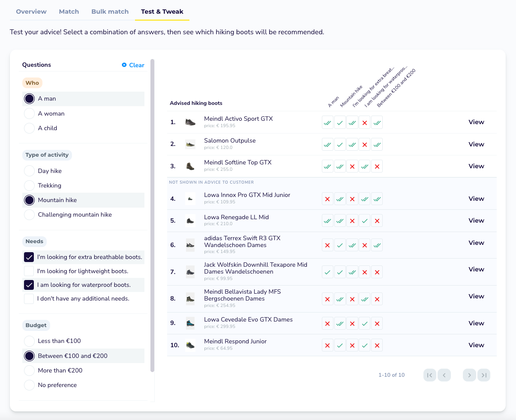View the Lowa Renegade LL Mid
The height and width of the screenshot is (420, 516).
(x=476, y=220)
